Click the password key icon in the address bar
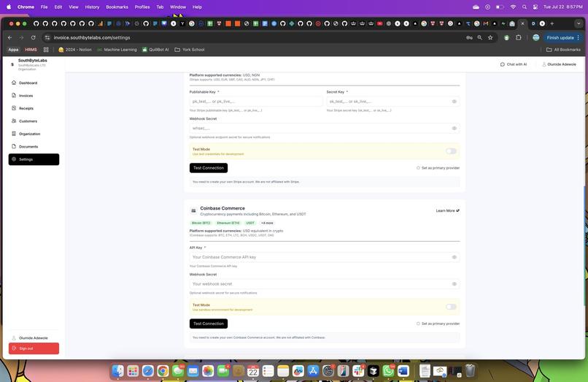The width and height of the screenshot is (588, 382). pyautogui.click(x=469, y=37)
